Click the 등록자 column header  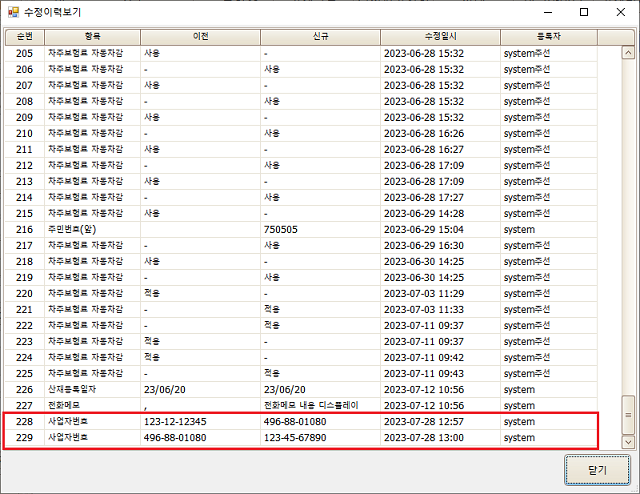click(x=548, y=36)
